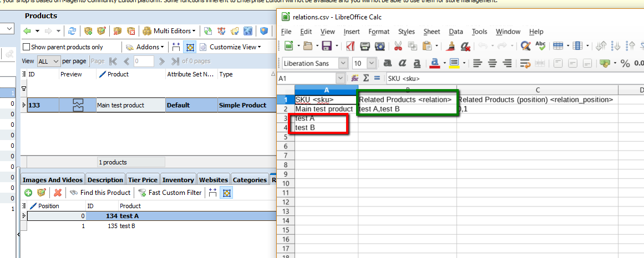Switch to the Tier Price tab
Viewport: 644px width, 258px height.
pos(143,179)
